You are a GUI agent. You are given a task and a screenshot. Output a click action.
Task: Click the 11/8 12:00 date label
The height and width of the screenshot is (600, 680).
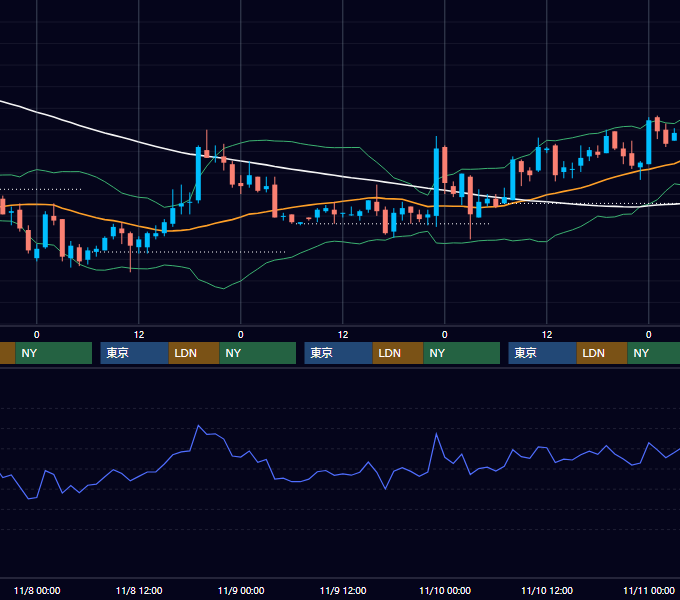[139, 590]
